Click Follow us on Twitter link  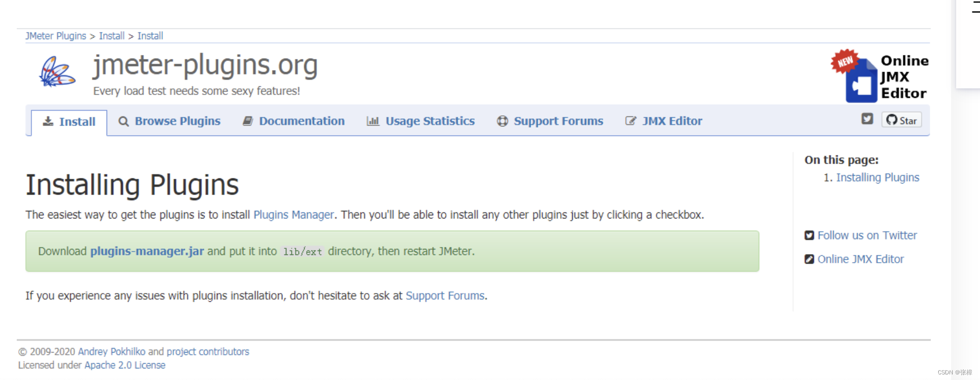click(867, 235)
